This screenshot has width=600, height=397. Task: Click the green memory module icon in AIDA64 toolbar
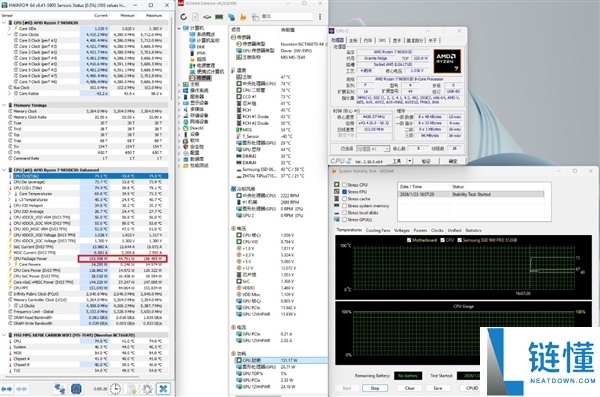219,17
